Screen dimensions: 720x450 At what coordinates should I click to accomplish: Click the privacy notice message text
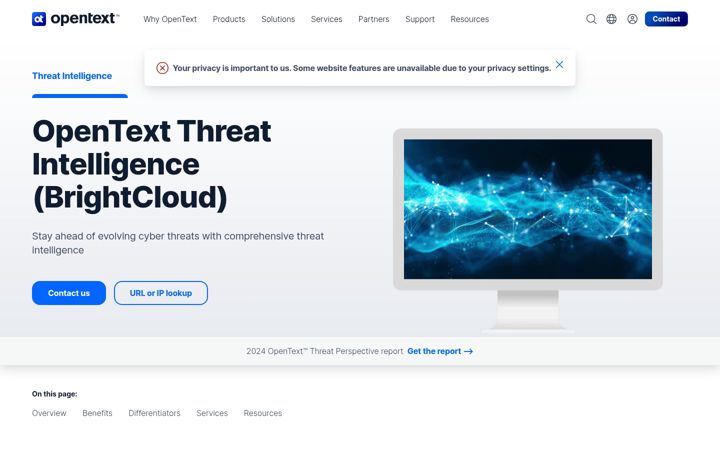click(362, 68)
